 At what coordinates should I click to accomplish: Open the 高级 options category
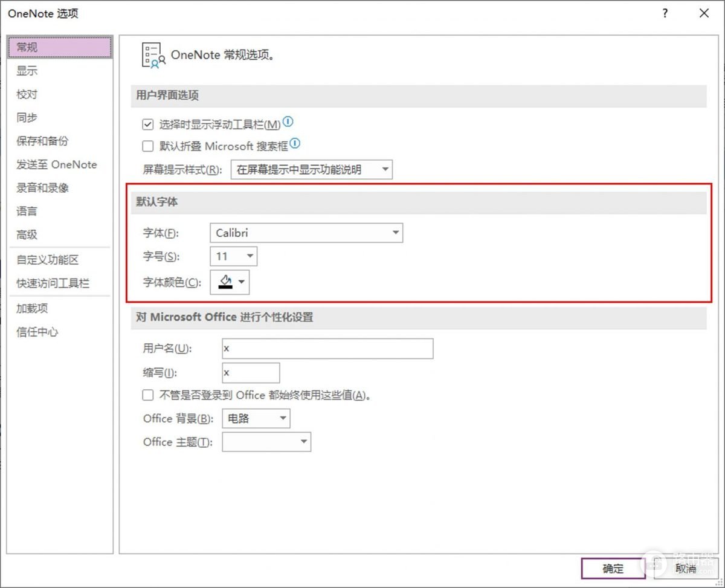coord(27,234)
